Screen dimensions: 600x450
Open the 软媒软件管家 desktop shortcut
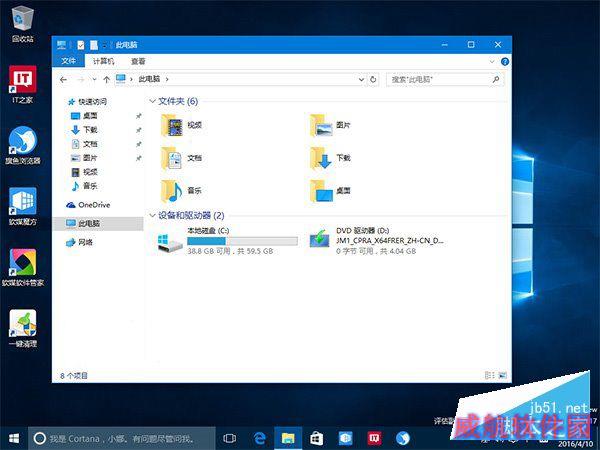[23, 268]
